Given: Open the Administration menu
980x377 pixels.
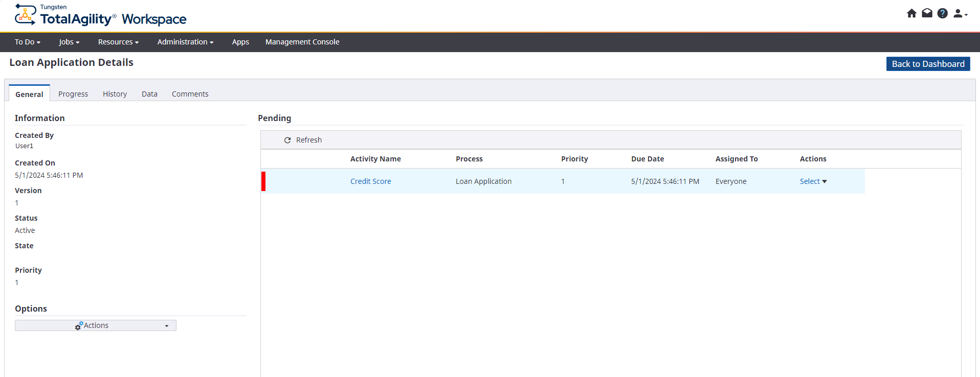Looking at the screenshot, I should point(185,42).
